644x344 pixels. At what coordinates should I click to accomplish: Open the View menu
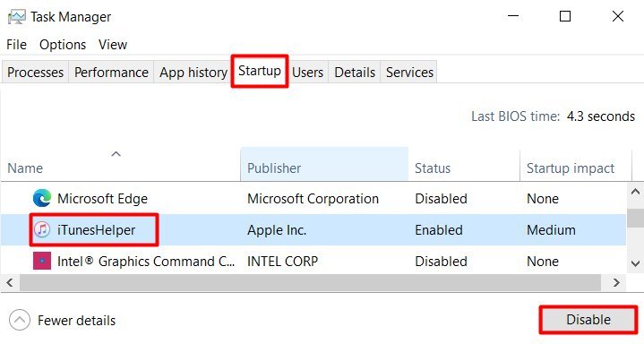(x=113, y=45)
